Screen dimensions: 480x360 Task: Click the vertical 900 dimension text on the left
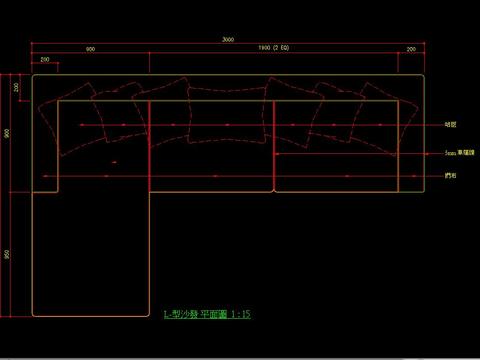[7, 133]
